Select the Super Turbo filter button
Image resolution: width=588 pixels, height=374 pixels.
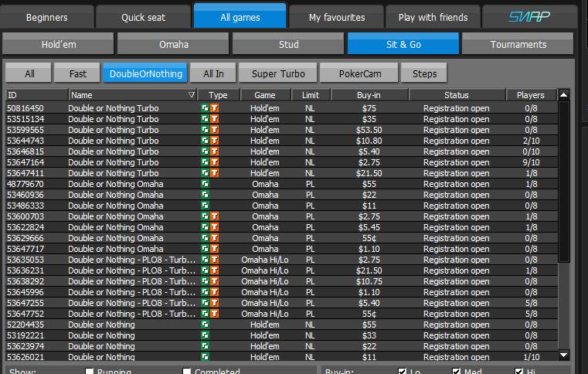pos(277,73)
